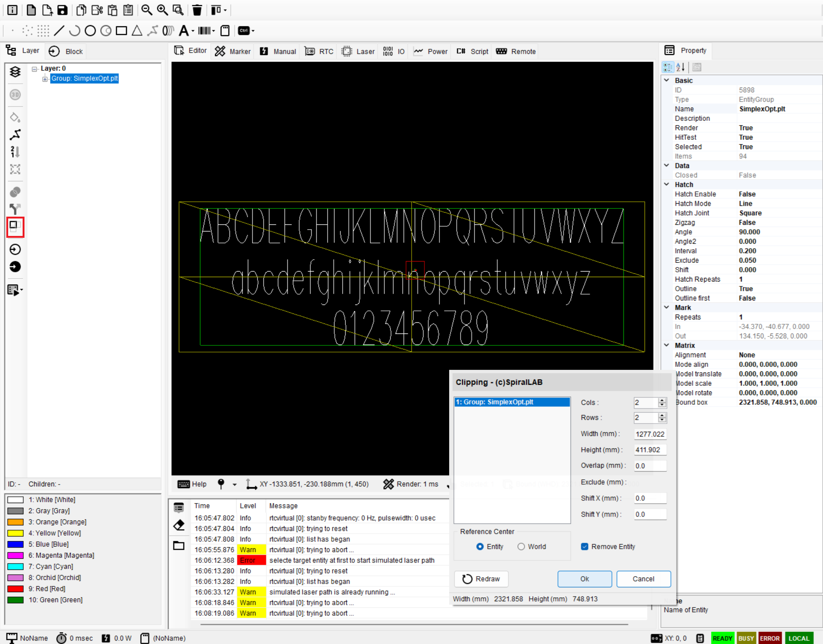Click the filled arrow circle icon
The height and width of the screenshot is (644, 823).
(x=15, y=267)
